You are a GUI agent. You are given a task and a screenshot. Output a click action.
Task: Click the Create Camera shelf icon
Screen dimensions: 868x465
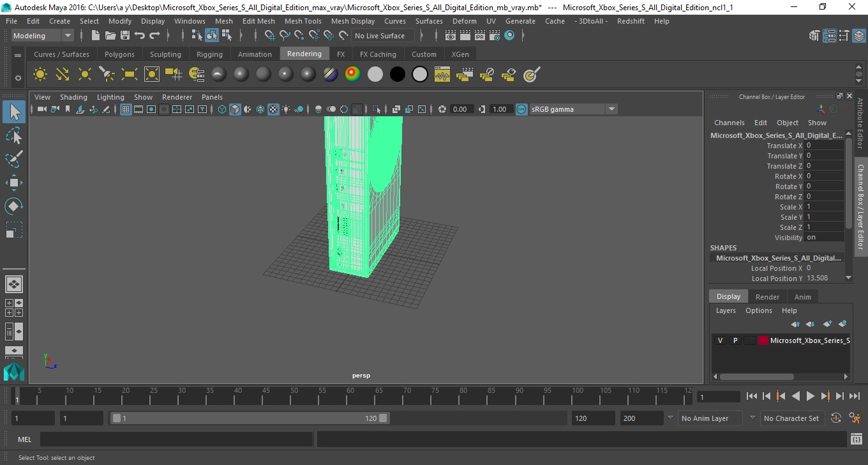tap(174, 75)
